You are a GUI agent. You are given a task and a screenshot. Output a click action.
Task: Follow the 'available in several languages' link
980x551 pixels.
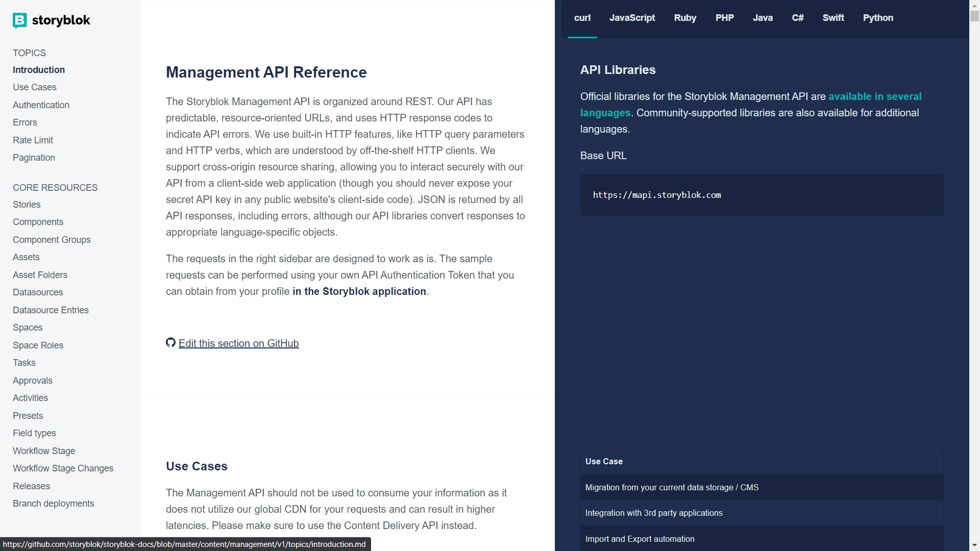click(x=874, y=96)
